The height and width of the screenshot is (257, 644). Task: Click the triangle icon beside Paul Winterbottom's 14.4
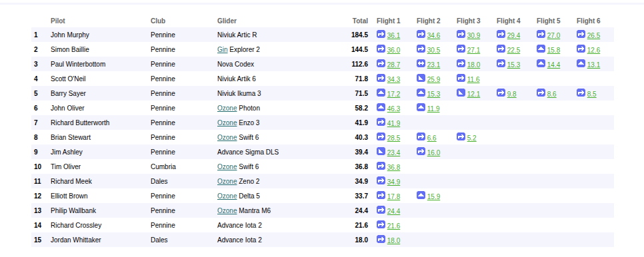pos(541,63)
